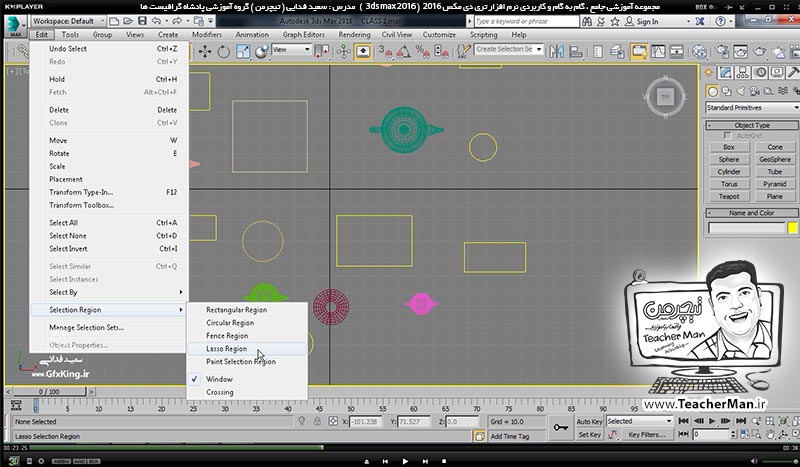Click the Align tool icon
The width and height of the screenshot is (800, 467).
tap(576, 52)
